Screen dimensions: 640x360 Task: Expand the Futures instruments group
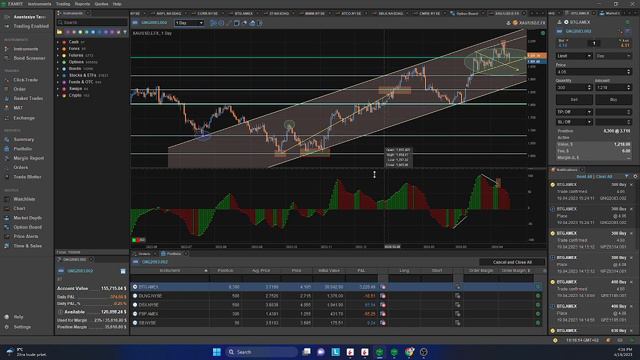(58, 56)
